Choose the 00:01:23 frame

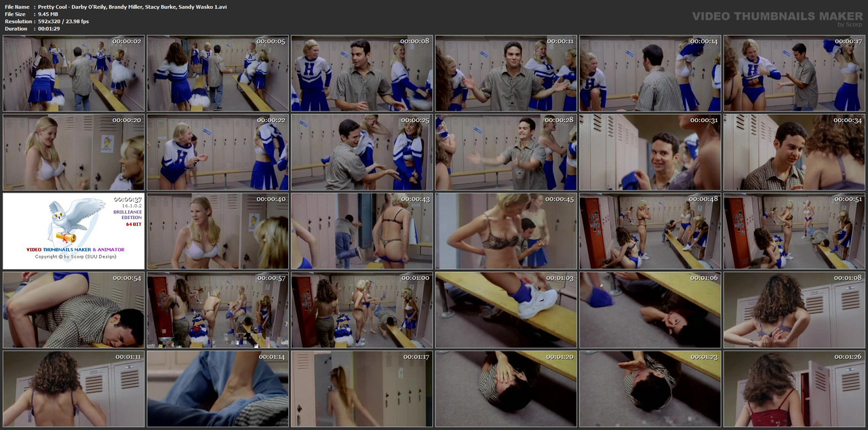[x=650, y=389]
